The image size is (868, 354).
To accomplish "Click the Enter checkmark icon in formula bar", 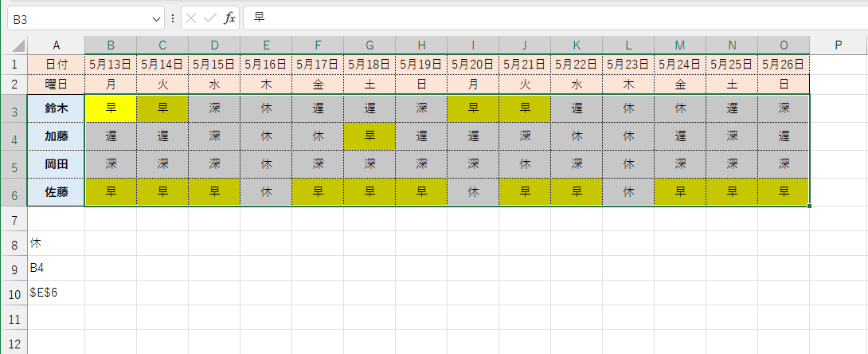I will pos(210,18).
